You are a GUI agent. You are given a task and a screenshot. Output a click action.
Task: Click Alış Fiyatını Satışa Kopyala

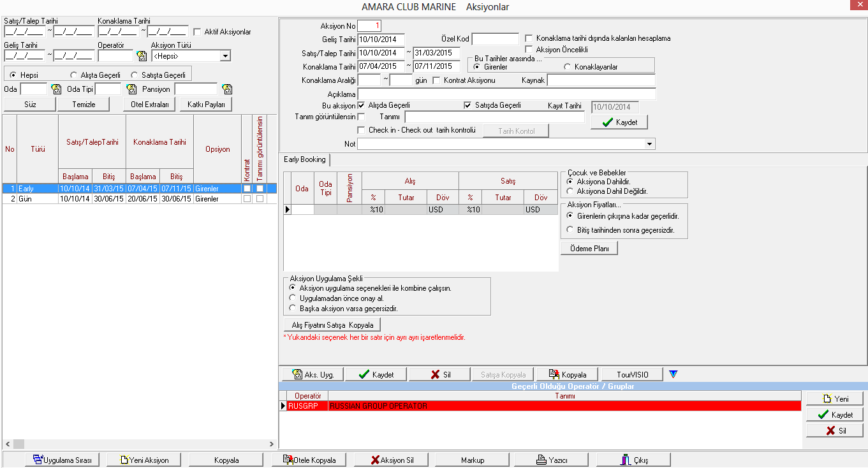pos(332,325)
